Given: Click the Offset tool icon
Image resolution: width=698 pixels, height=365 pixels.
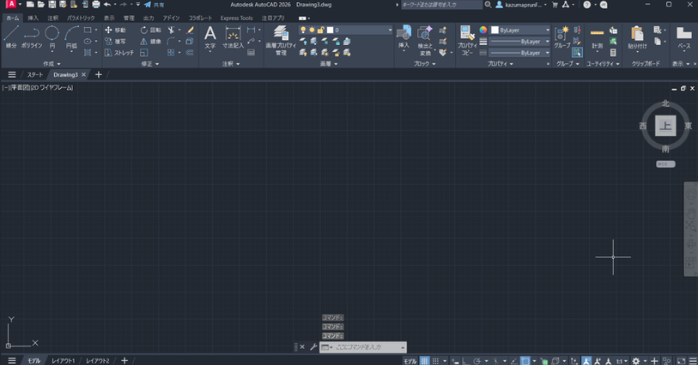Looking at the screenshot, I should pos(190,53).
